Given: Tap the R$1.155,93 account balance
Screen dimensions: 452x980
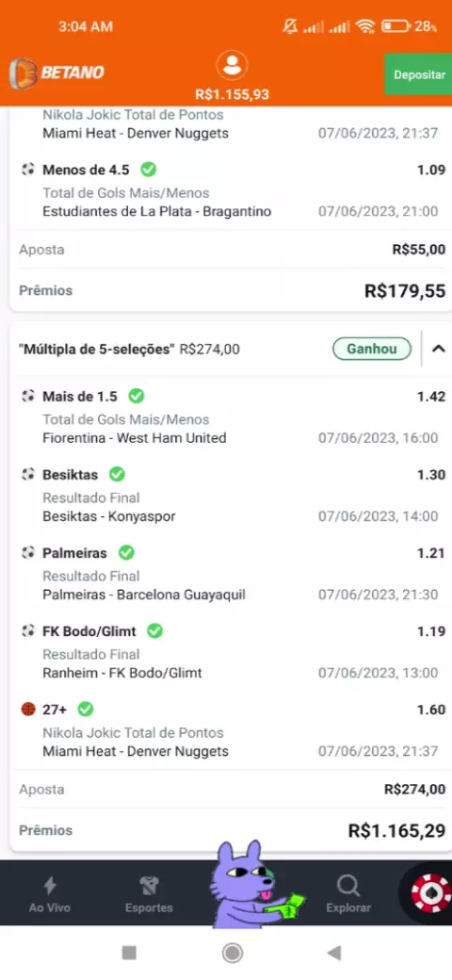Looking at the screenshot, I should coord(233,94).
